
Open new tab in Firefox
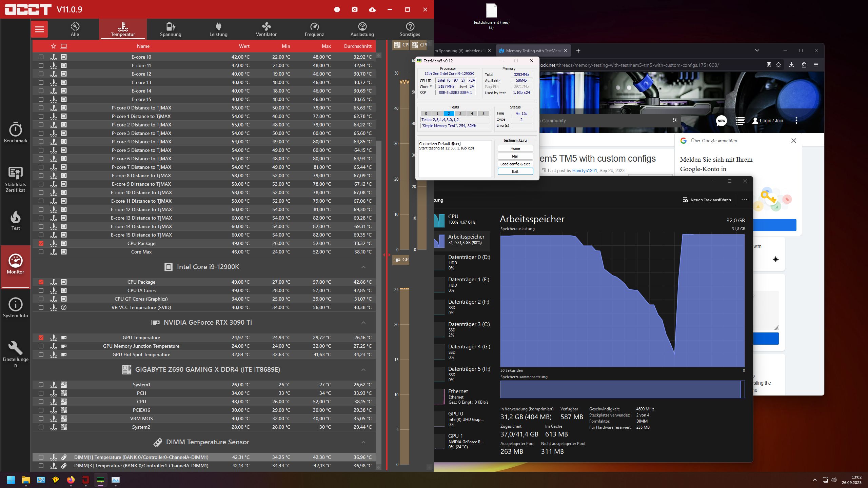(x=578, y=50)
